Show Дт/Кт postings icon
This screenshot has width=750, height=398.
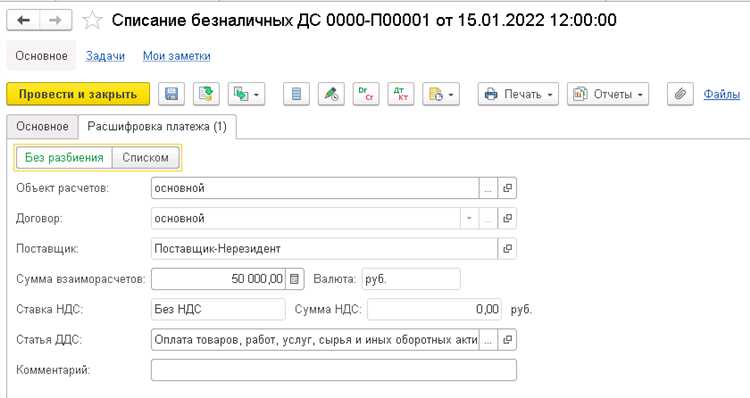(401, 94)
